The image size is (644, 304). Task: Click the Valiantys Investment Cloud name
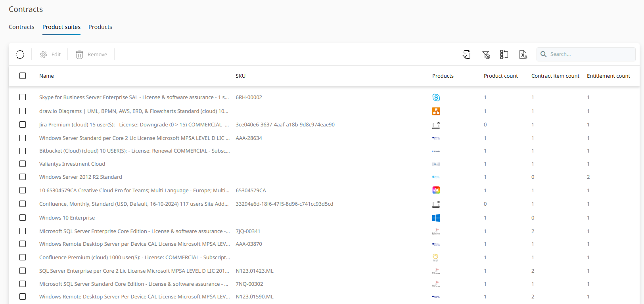click(72, 164)
